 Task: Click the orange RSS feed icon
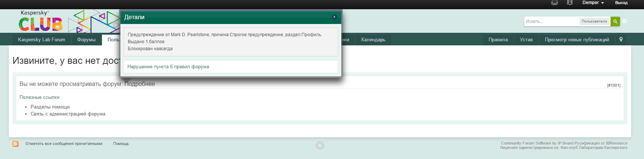[15, 144]
